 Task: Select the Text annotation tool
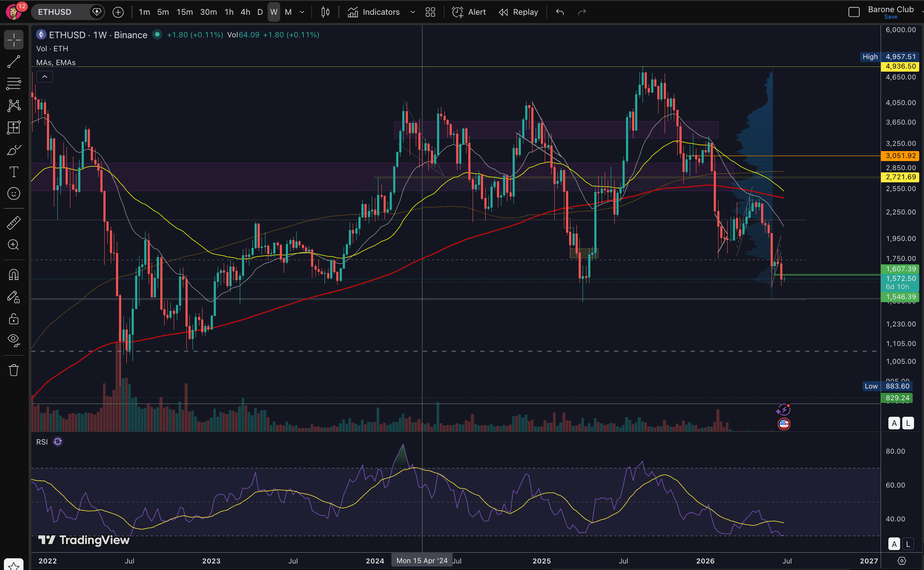pyautogui.click(x=14, y=172)
